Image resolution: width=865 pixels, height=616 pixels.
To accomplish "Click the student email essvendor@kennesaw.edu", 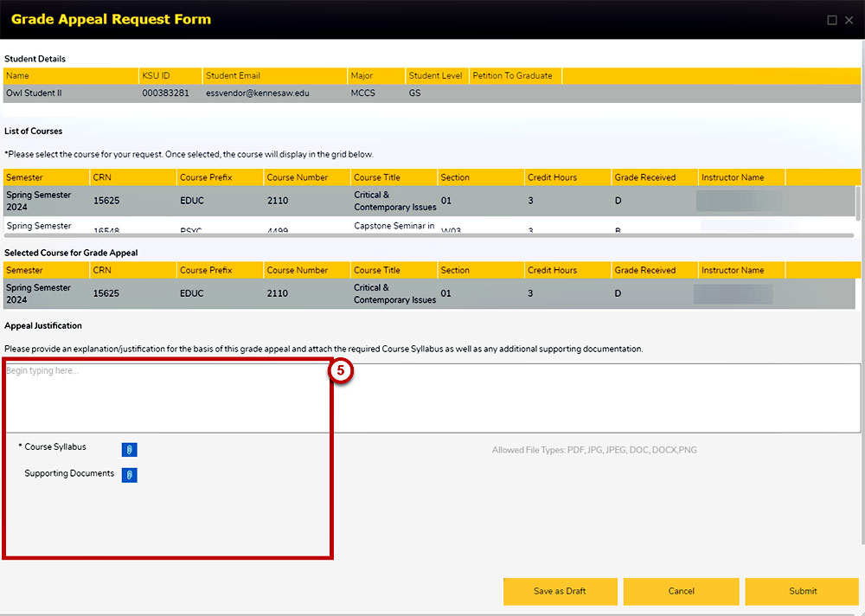I will tap(257, 93).
